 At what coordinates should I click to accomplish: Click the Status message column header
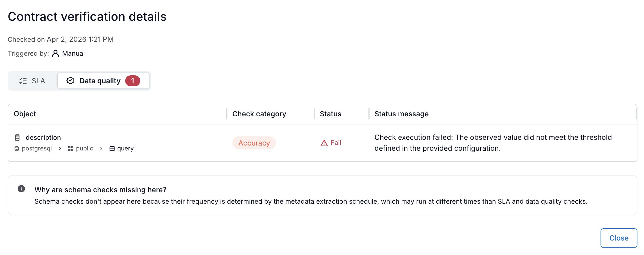[401, 114]
